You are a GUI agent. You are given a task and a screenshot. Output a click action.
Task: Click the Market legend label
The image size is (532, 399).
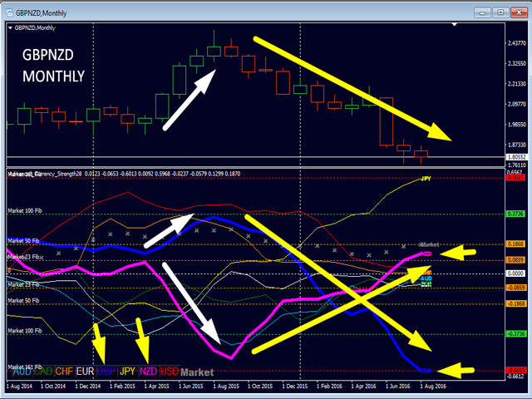click(x=197, y=372)
